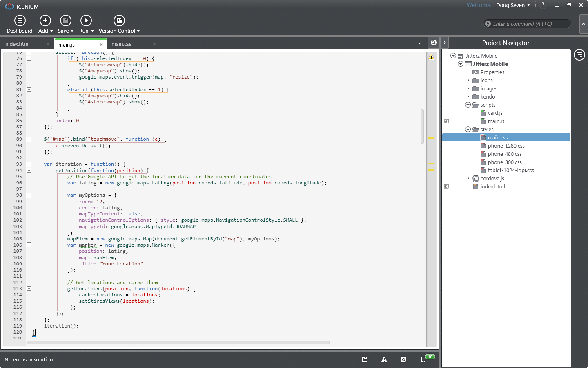The image size is (588, 368).
Task: Click the Enter a command field
Action: [x=528, y=24]
